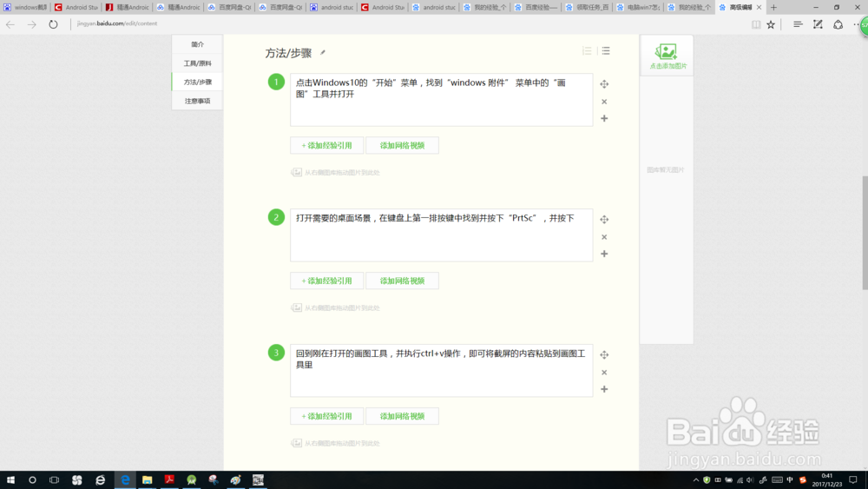Select 注意事项 in the left sidebar
Viewport: 868px width, 489px height.
(x=197, y=101)
